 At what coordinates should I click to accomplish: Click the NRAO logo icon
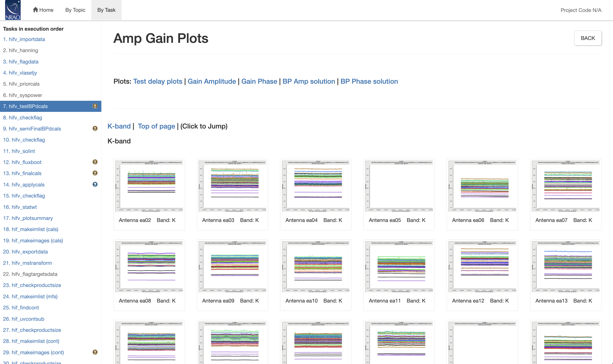pos(13,10)
